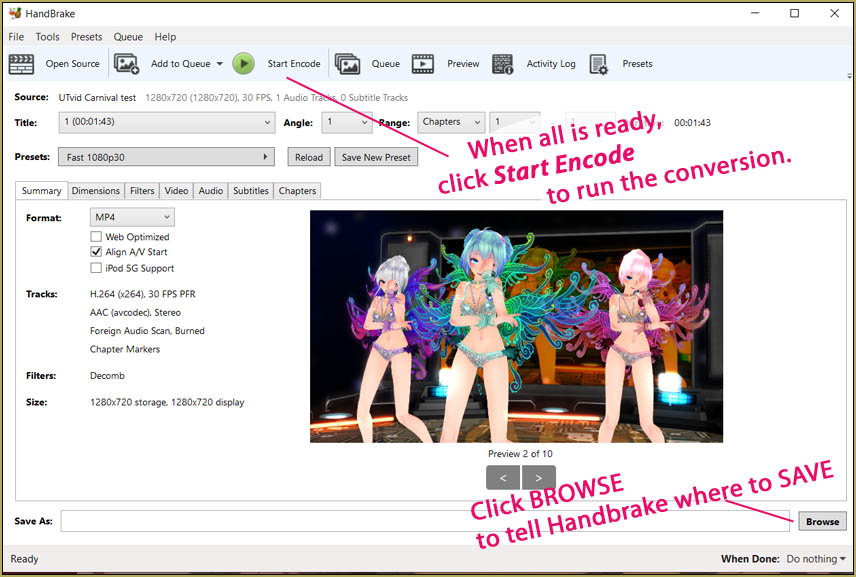
Task: Open the Angle dropdown
Action: (x=347, y=122)
